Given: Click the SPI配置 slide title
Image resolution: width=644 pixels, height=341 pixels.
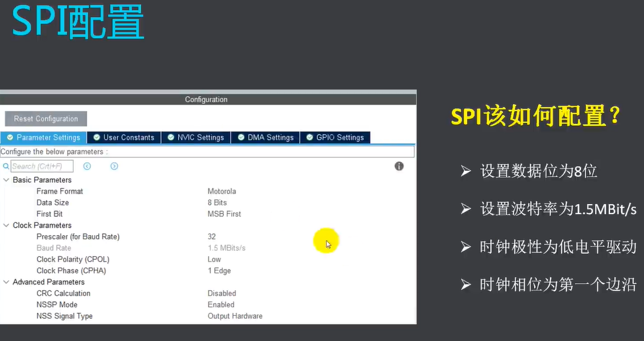Looking at the screenshot, I should [x=78, y=22].
